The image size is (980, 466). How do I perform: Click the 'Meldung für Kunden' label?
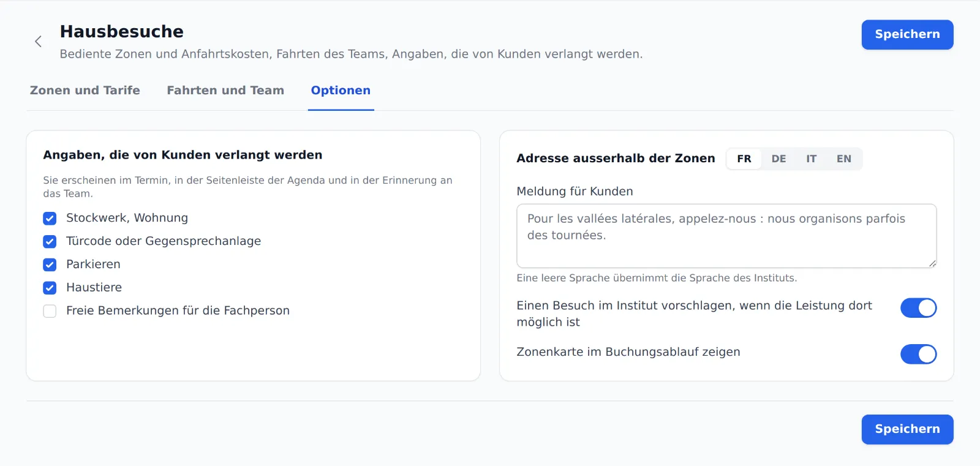575,191
